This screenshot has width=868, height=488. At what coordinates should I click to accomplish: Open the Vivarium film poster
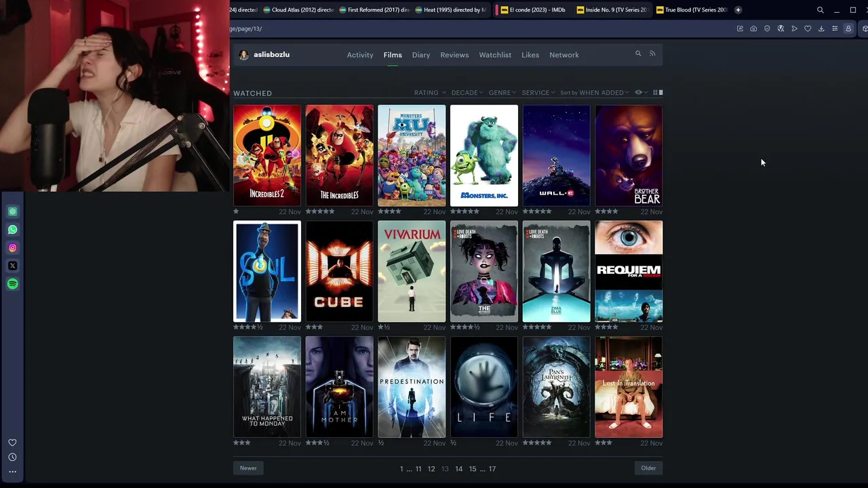pyautogui.click(x=412, y=271)
